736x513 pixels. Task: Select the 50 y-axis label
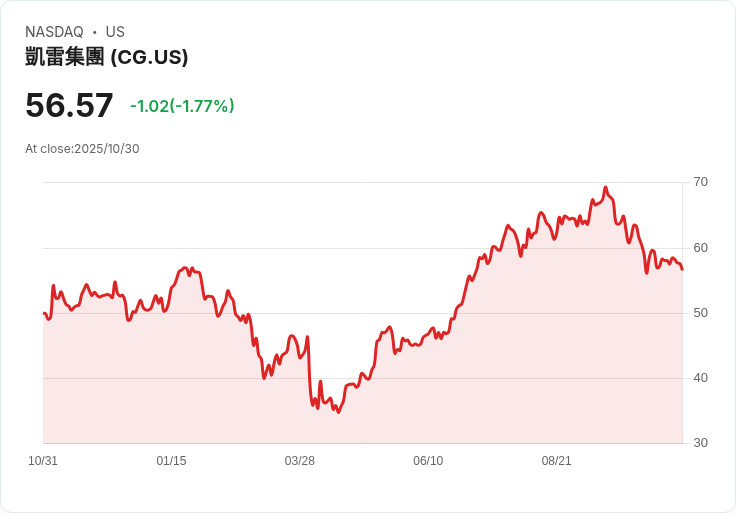pos(700,313)
